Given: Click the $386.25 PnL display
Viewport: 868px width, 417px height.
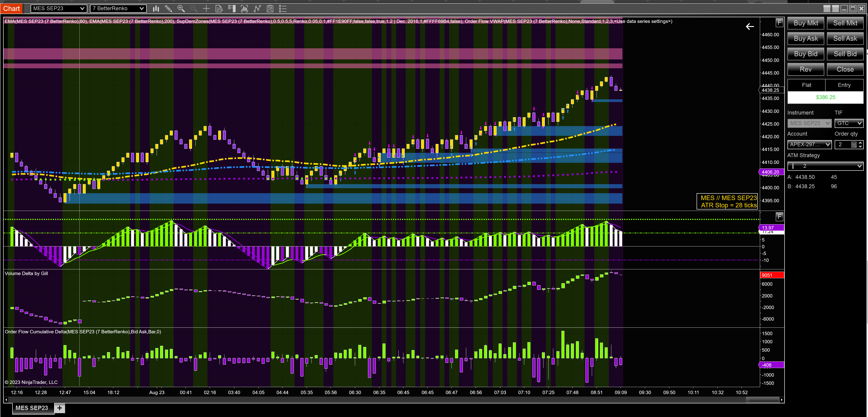Looking at the screenshot, I should point(826,97).
